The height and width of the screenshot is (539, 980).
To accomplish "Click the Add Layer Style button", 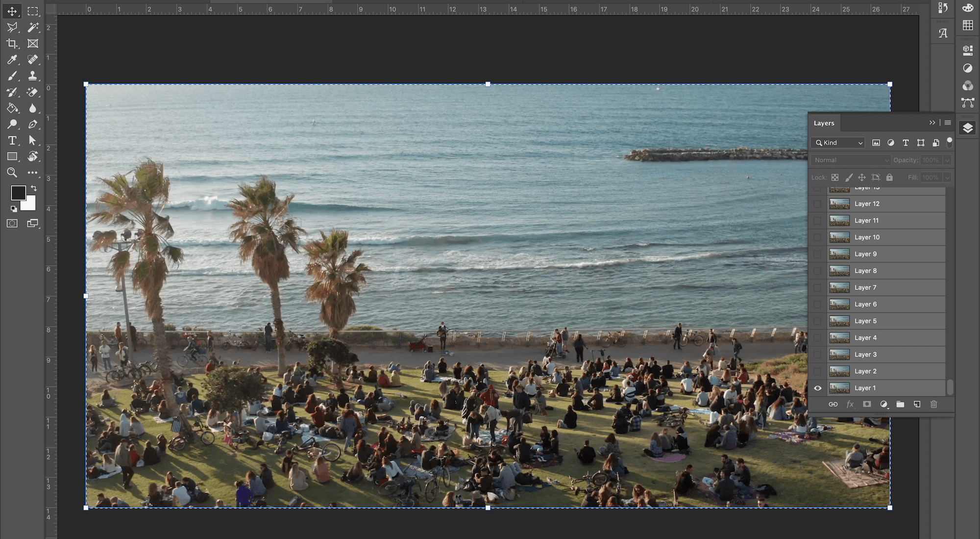I will (849, 404).
